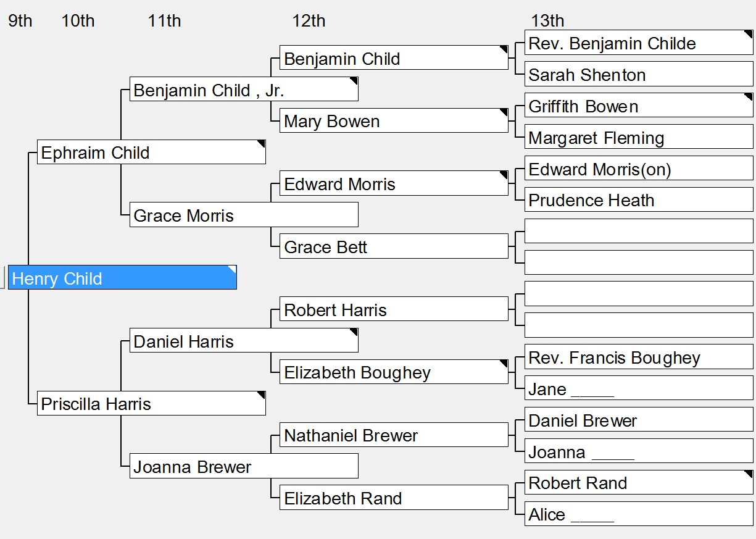Select Benjamin Child , Jr. in the pedigree
Screen dimensions: 756x539
pos(244,89)
